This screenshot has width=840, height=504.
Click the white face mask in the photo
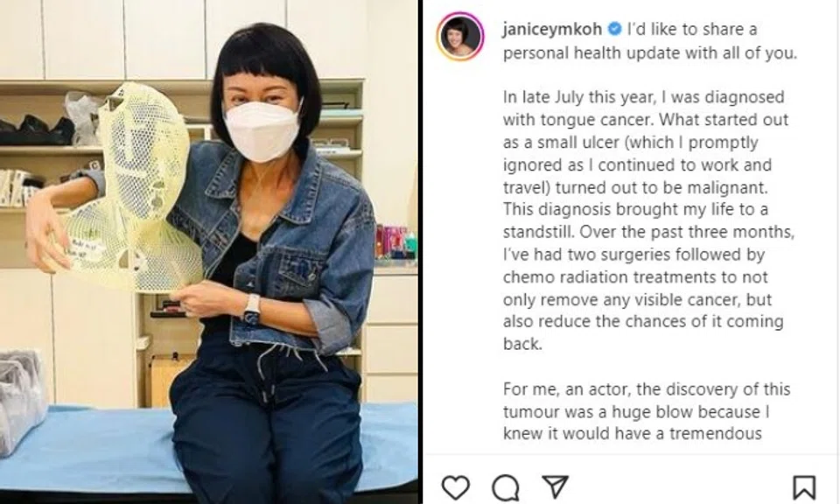[x=262, y=130]
